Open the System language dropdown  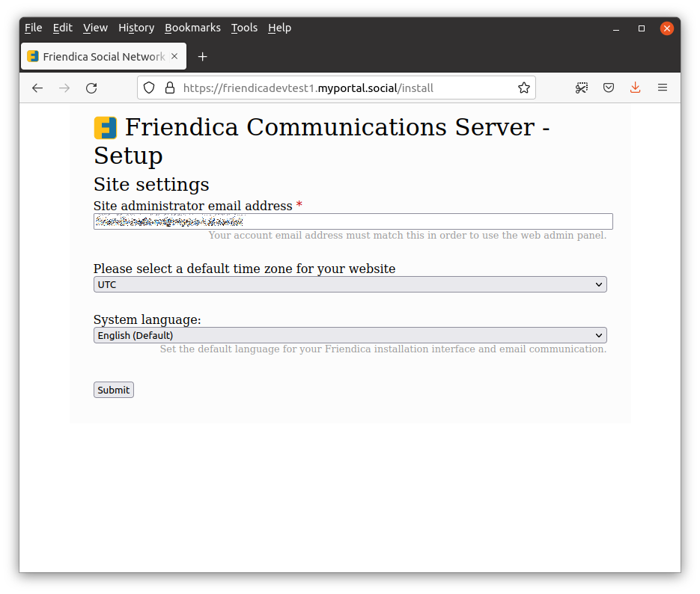coord(350,335)
